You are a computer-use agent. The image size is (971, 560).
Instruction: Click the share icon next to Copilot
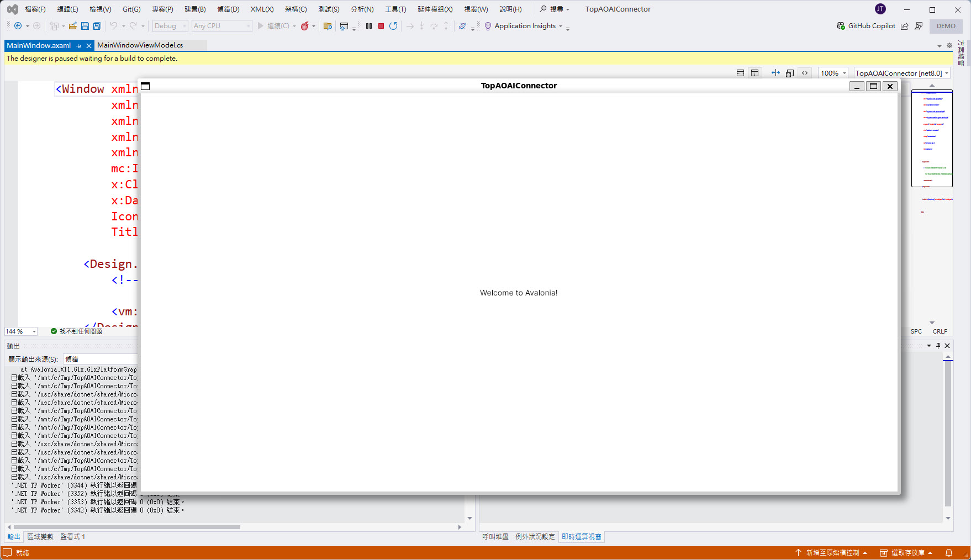[904, 26]
